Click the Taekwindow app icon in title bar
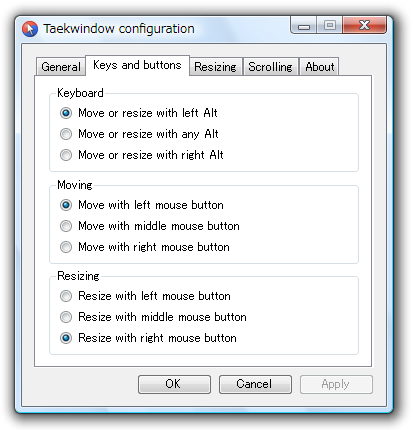 30,29
